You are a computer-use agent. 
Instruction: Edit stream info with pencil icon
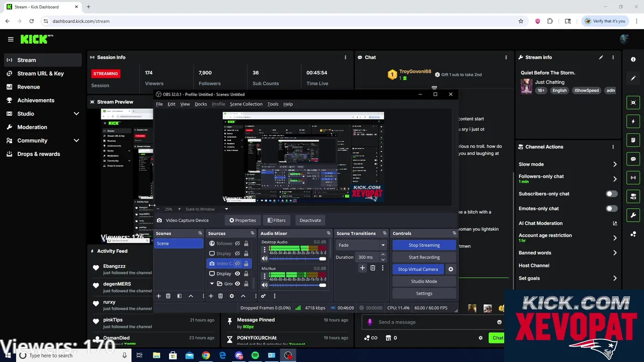coord(601,57)
